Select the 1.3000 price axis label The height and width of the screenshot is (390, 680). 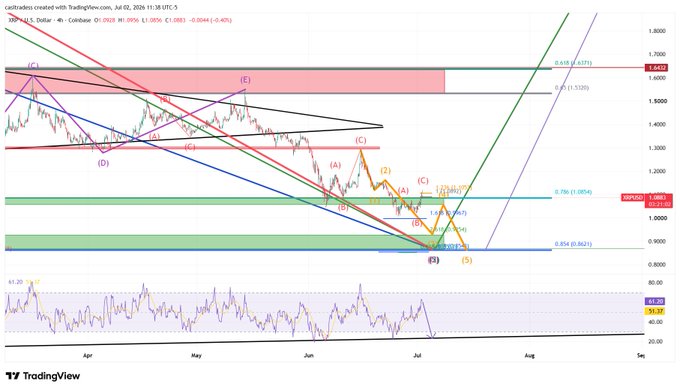point(657,148)
